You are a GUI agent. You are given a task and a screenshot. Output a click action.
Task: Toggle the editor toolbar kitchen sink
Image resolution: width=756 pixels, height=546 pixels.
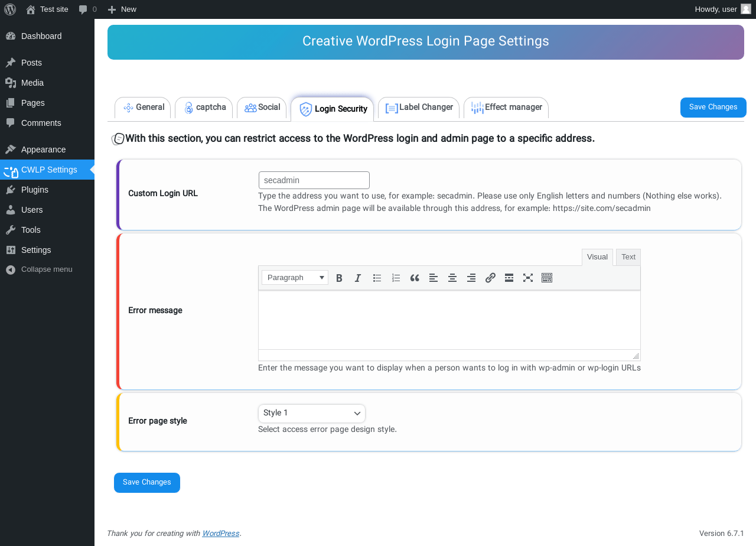547,278
